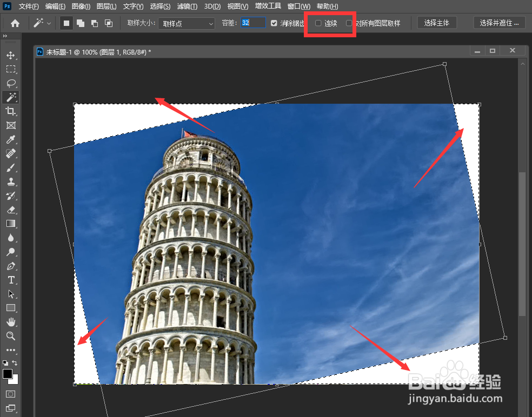This screenshot has width=532, height=417.
Task: Check 对所有图层取样 option
Action: [x=349, y=23]
